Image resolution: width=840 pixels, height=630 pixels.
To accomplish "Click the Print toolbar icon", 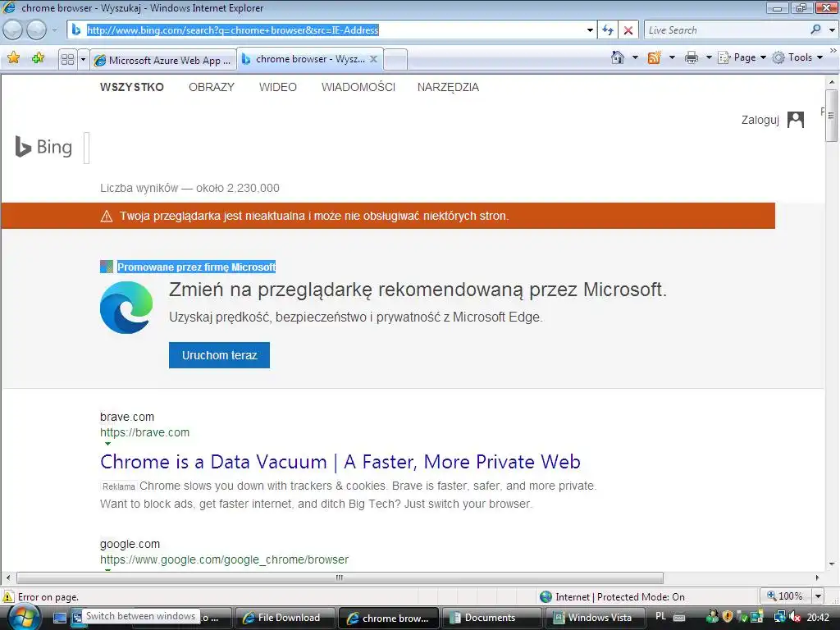I will pos(692,57).
